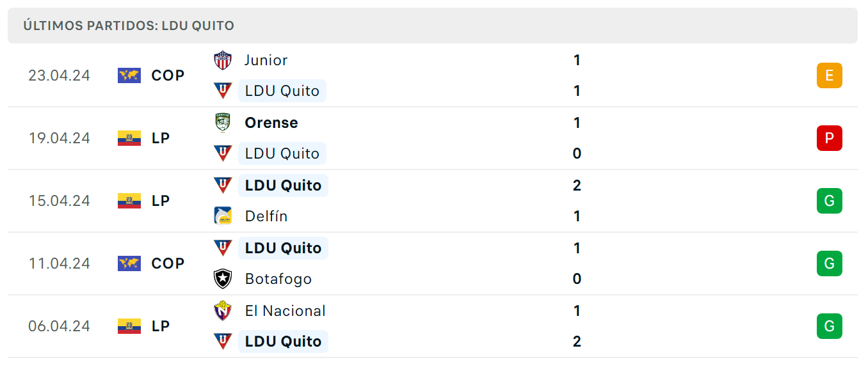Select the orange E draw result badge

point(829,75)
